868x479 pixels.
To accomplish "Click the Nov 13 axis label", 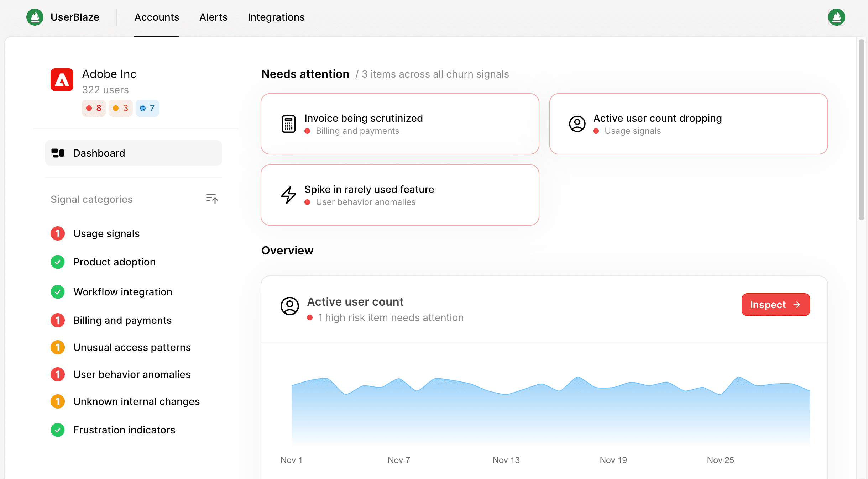I will (506, 460).
